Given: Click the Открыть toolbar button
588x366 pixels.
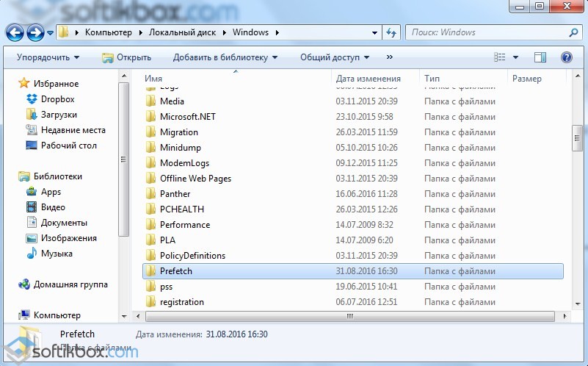Looking at the screenshot, I should pyautogui.click(x=127, y=57).
